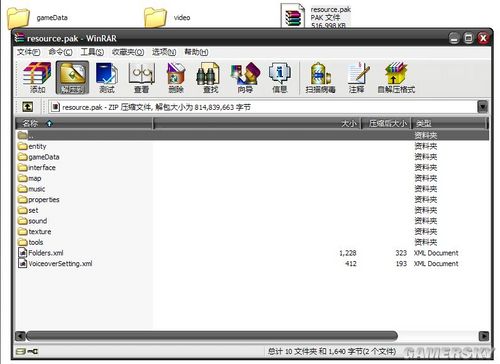Click the Find (查找) binoculars icon
This screenshot has width=500, height=364.
click(x=210, y=77)
